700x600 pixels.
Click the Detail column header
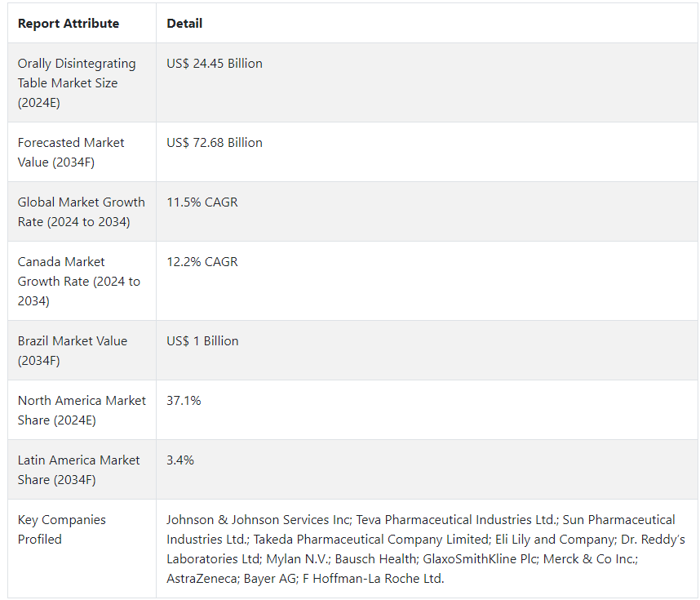tap(184, 23)
